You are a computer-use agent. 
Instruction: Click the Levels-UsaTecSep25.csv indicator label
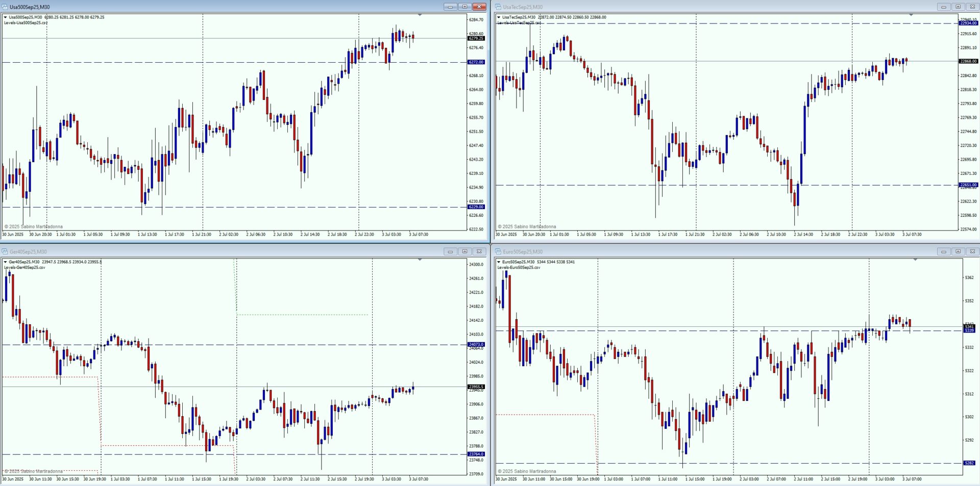tap(519, 23)
